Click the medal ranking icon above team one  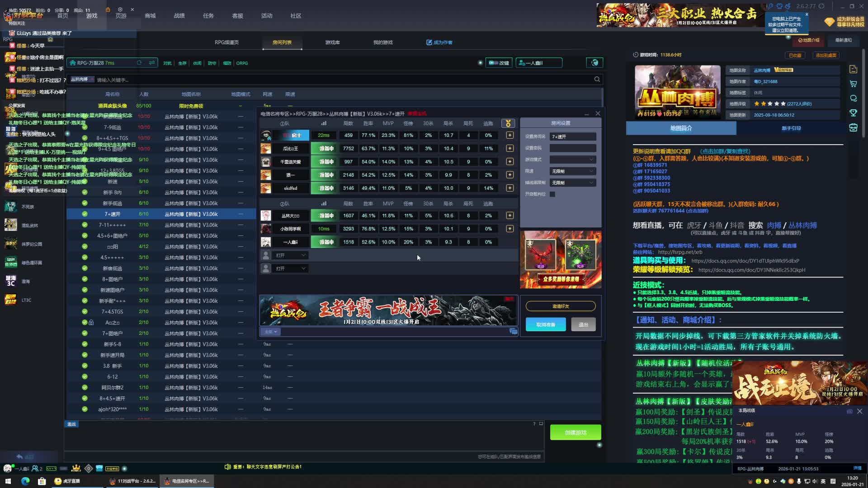click(x=508, y=123)
